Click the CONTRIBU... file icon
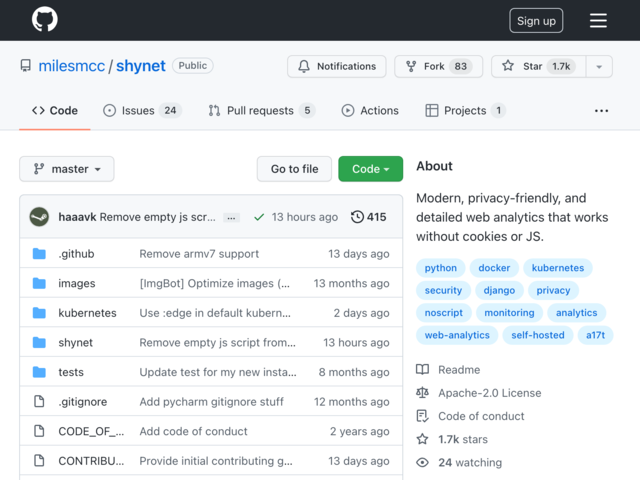Image resolution: width=640 pixels, height=480 pixels. [39, 461]
